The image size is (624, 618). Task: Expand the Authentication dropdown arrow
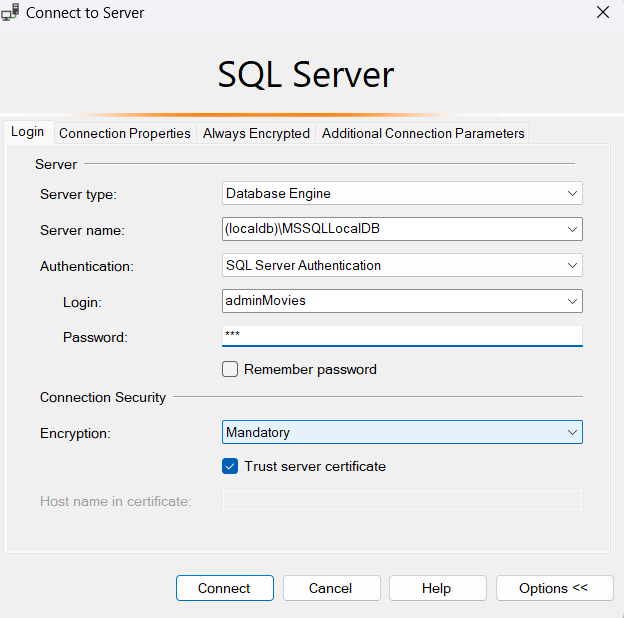572,265
